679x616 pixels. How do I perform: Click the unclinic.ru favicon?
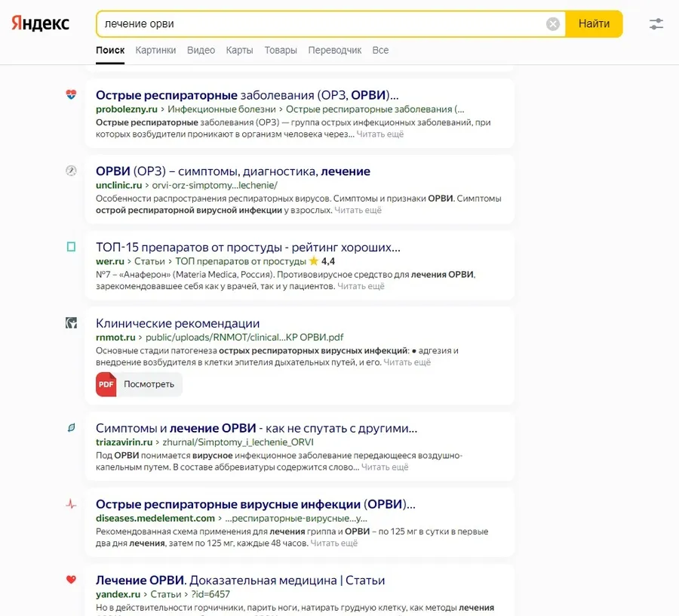tap(71, 171)
